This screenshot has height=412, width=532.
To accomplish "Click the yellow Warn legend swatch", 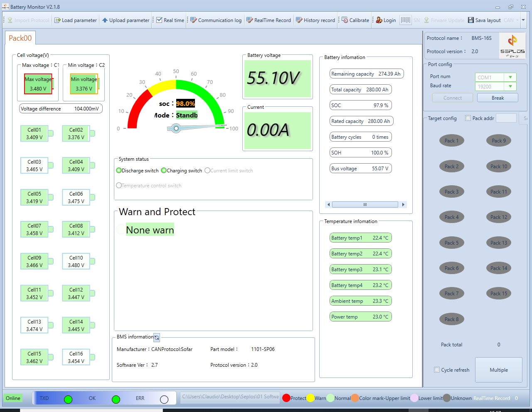I will pos(310,398).
